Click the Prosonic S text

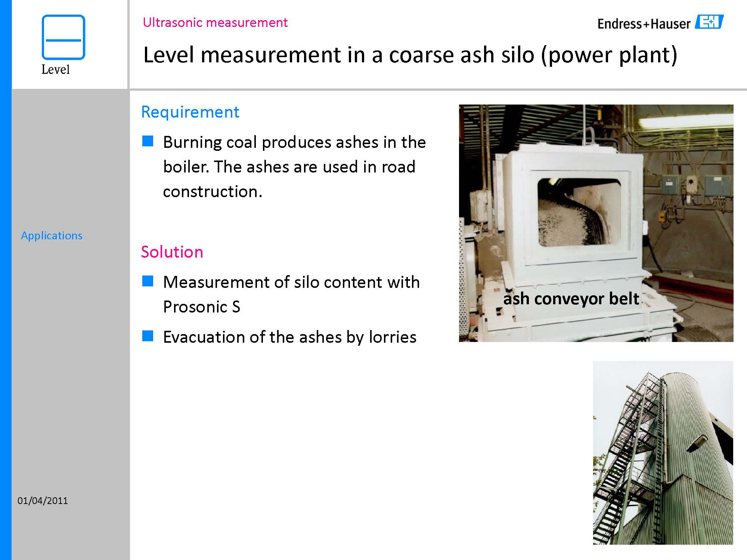[202, 307]
